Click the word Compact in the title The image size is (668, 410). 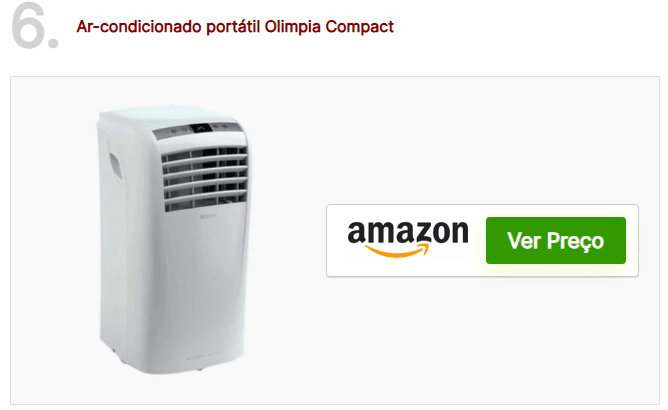360,27
